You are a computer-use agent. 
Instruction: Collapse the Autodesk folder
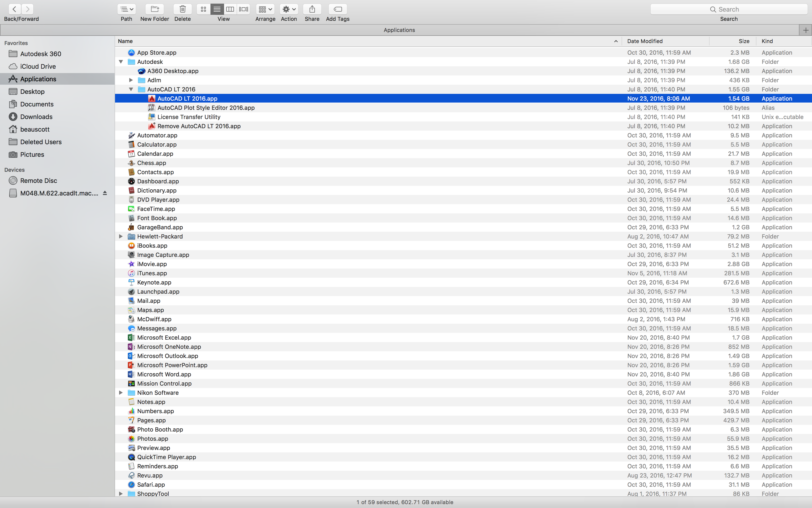tap(121, 62)
